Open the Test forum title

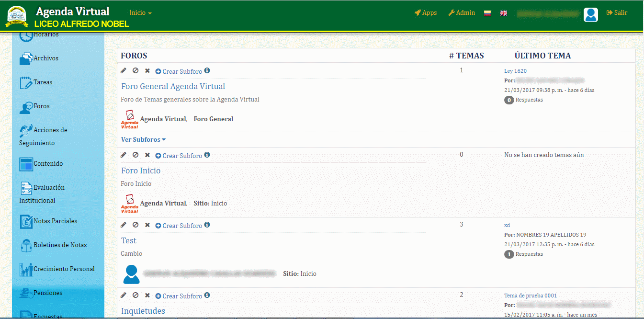click(129, 240)
